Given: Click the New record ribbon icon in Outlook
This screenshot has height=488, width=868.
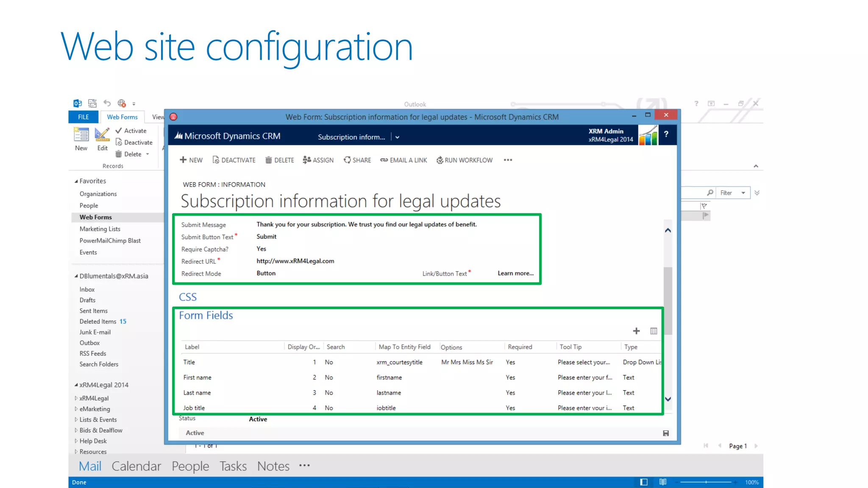Looking at the screenshot, I should point(81,134).
